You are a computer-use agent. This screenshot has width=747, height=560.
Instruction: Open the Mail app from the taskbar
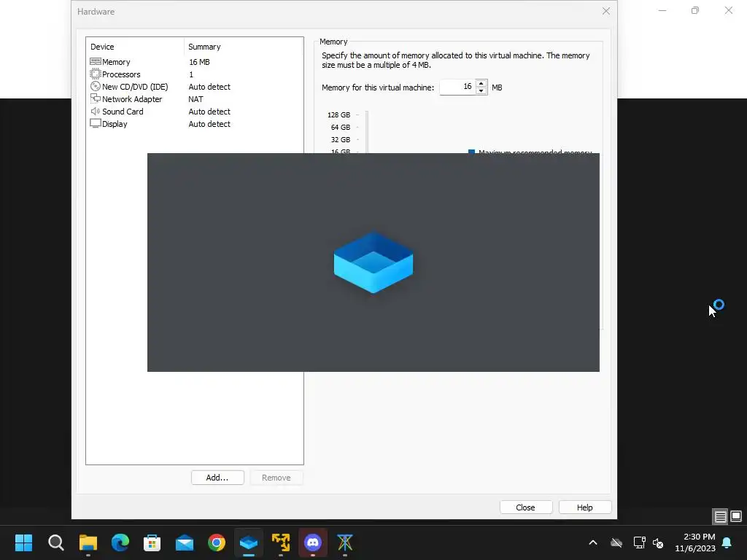click(185, 542)
